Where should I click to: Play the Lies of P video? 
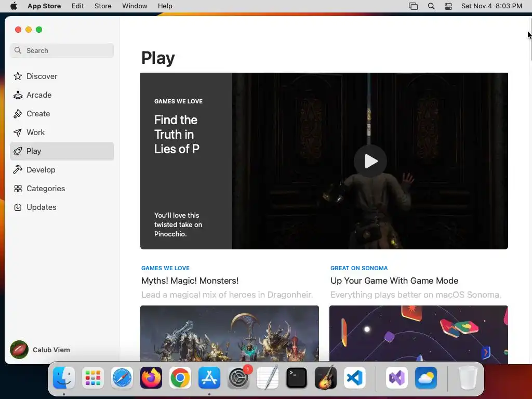(x=370, y=161)
